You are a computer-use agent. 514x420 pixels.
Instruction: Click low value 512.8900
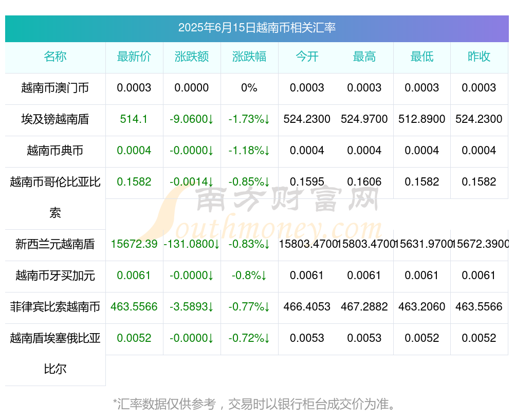(x=422, y=119)
